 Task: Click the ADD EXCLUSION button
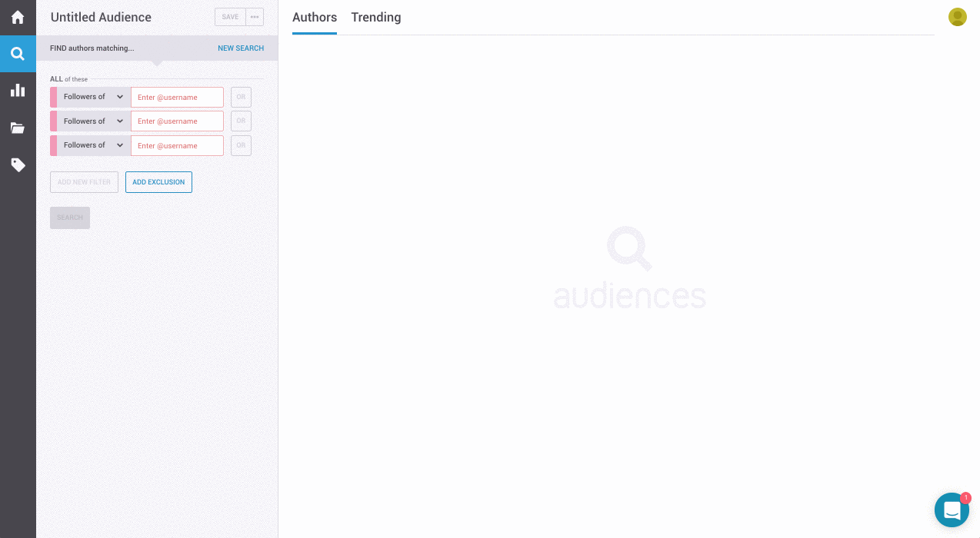[x=158, y=182]
